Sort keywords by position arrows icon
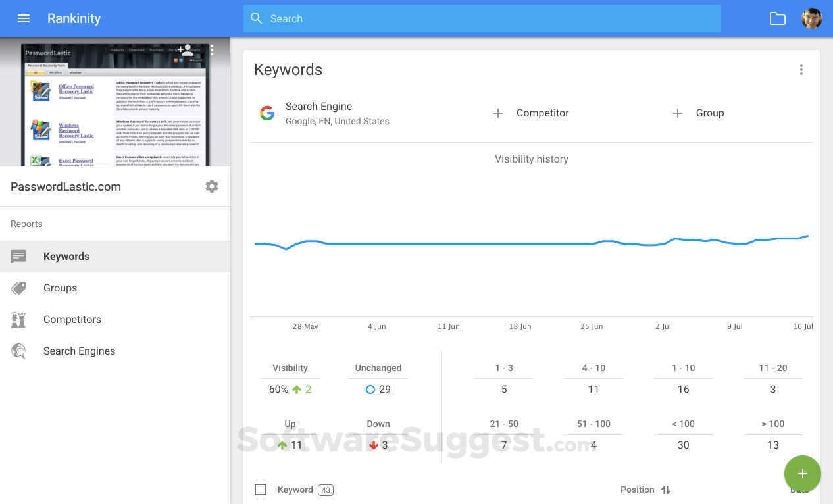This screenshot has height=504, width=833. point(666,490)
